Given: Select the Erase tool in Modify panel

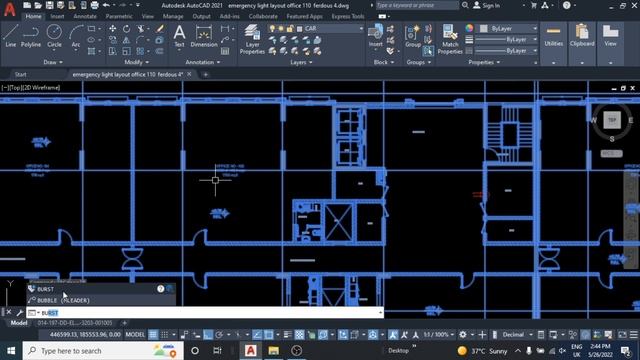Looking at the screenshot, I should tap(160, 29).
